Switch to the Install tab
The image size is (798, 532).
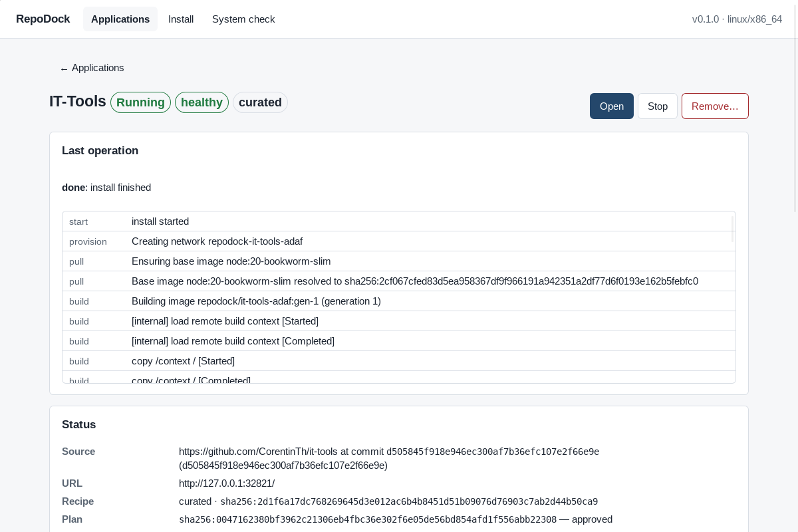click(181, 19)
